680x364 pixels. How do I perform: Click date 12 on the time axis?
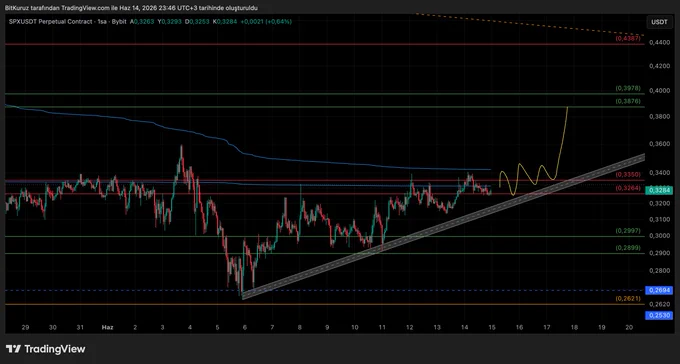[409, 328]
